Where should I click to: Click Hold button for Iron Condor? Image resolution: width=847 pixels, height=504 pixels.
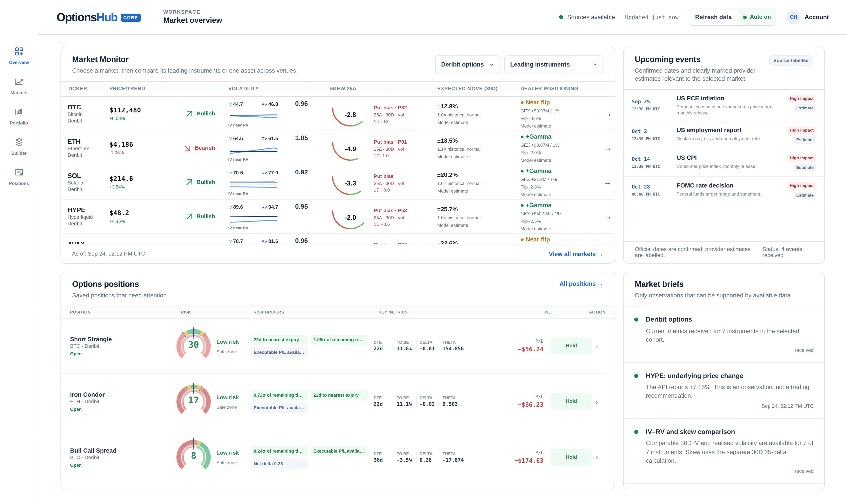(x=571, y=401)
